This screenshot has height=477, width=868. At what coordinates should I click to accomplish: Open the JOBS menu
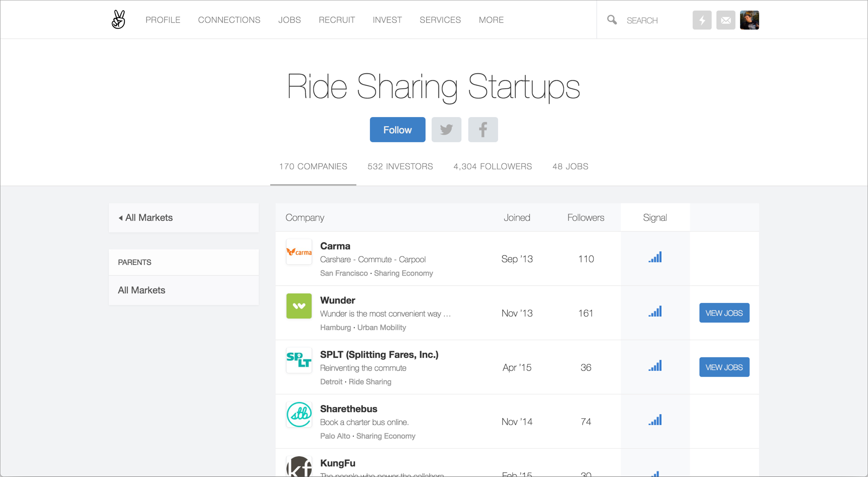click(290, 20)
